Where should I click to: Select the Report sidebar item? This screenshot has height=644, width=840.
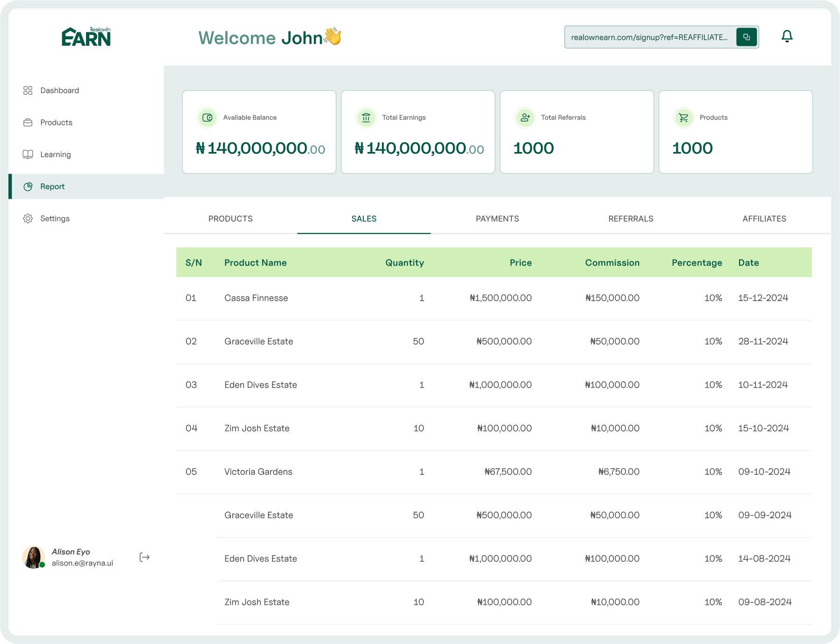pyautogui.click(x=52, y=187)
